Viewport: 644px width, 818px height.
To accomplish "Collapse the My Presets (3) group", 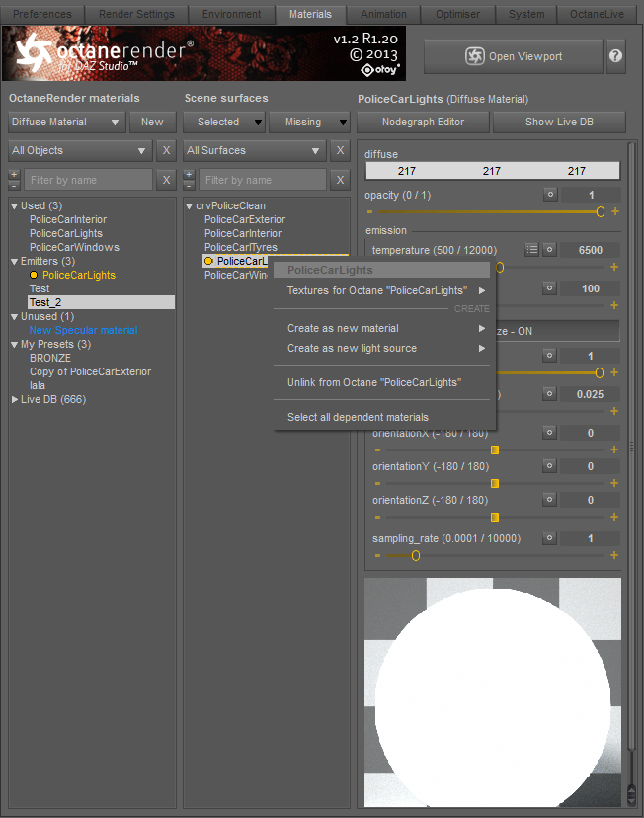I will [14, 345].
